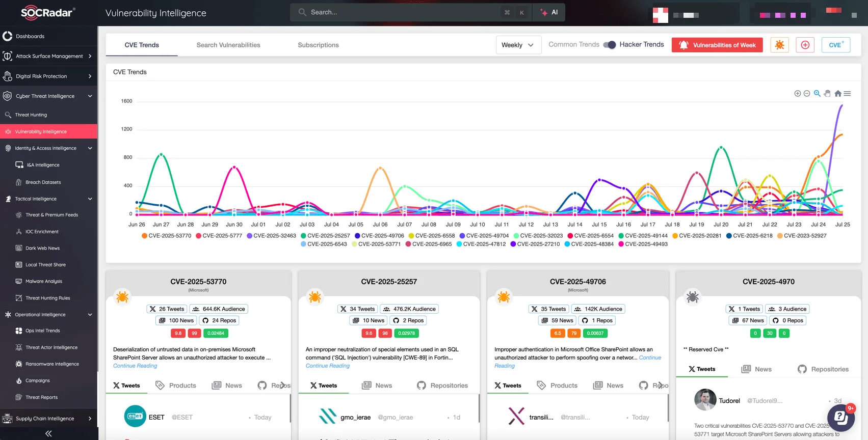Select the chart panning hand tool
The width and height of the screenshot is (868, 440).
tap(827, 94)
